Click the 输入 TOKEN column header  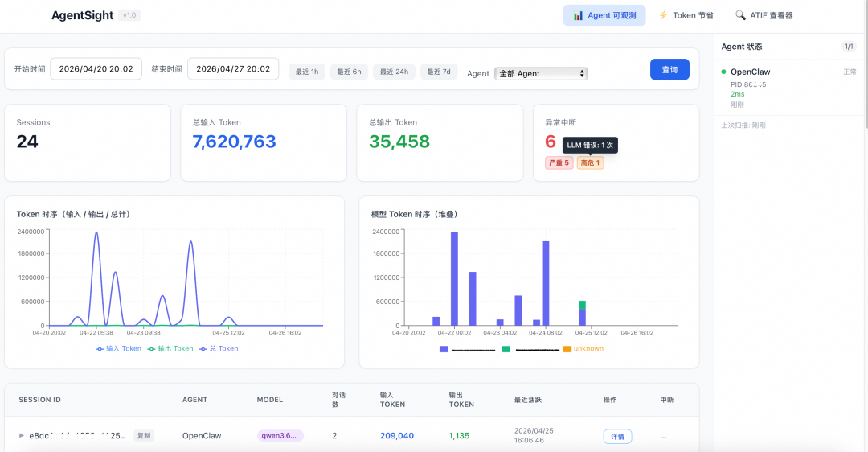pyautogui.click(x=392, y=400)
